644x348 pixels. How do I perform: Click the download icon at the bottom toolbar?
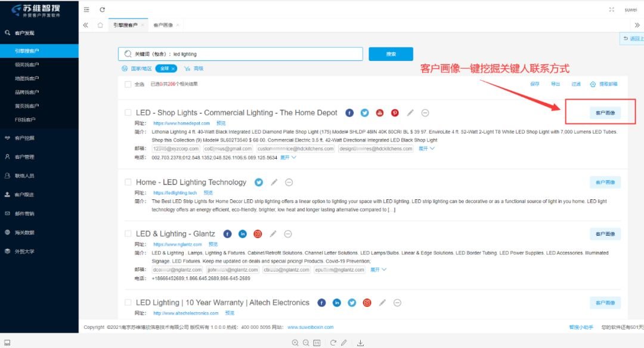tap(360, 343)
